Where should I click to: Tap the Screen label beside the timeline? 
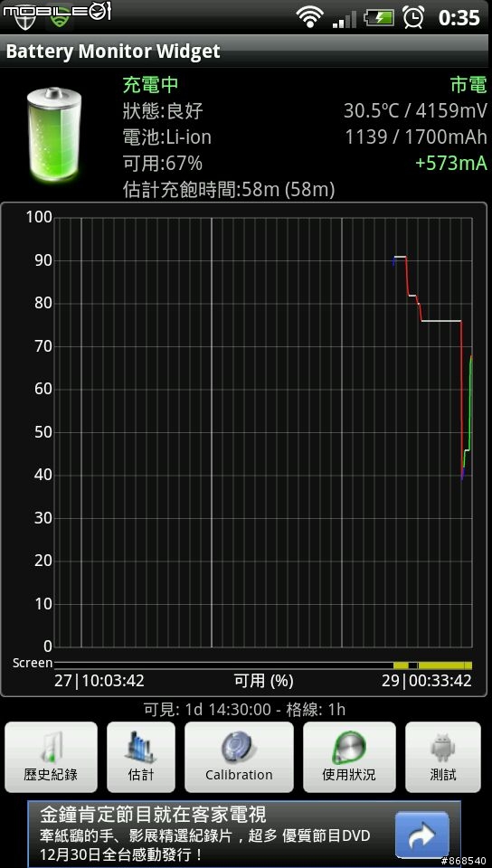32,663
